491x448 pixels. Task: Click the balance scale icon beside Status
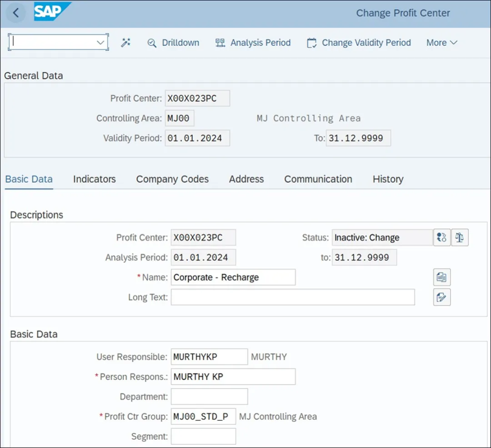(x=460, y=237)
